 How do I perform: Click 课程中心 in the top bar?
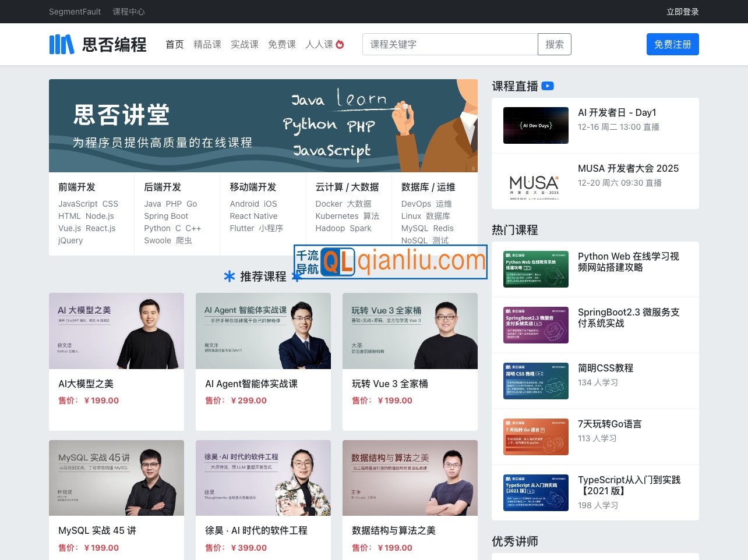[128, 12]
